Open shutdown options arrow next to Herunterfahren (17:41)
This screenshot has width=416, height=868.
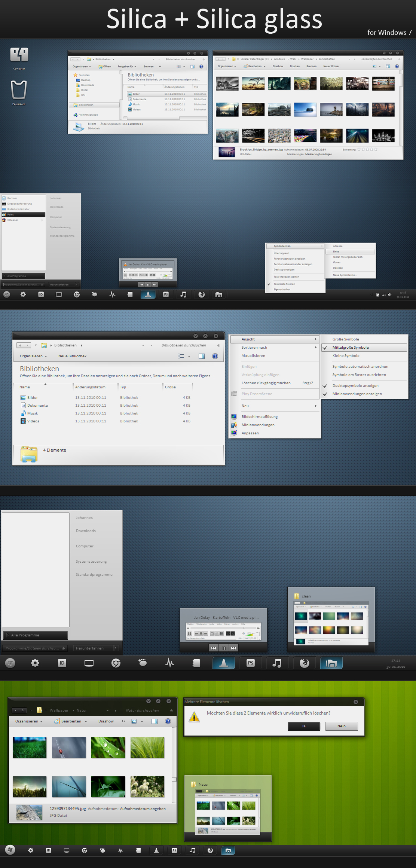tap(116, 648)
